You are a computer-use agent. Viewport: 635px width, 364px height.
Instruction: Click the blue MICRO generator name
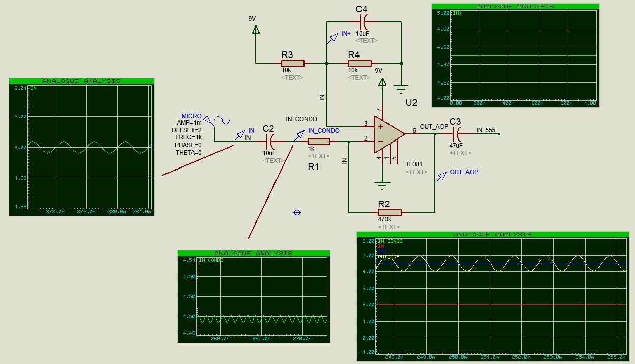tap(191, 116)
